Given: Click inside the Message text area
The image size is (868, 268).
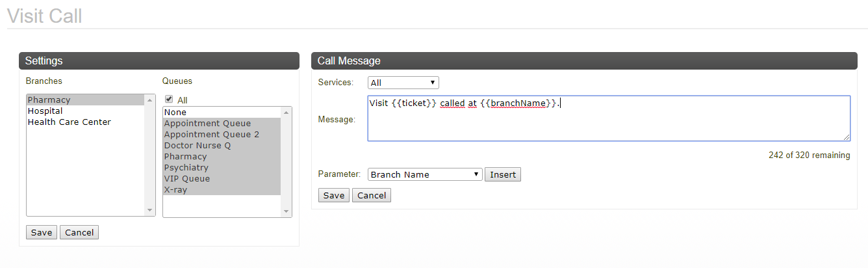Looking at the screenshot, I should point(609,118).
